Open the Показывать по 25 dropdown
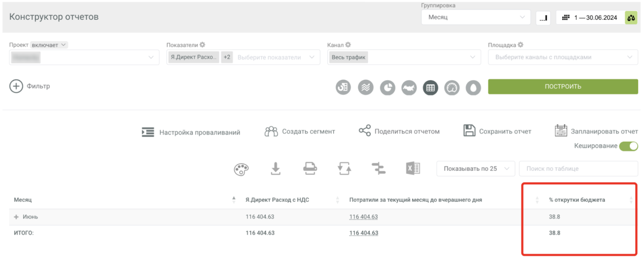 [476, 169]
